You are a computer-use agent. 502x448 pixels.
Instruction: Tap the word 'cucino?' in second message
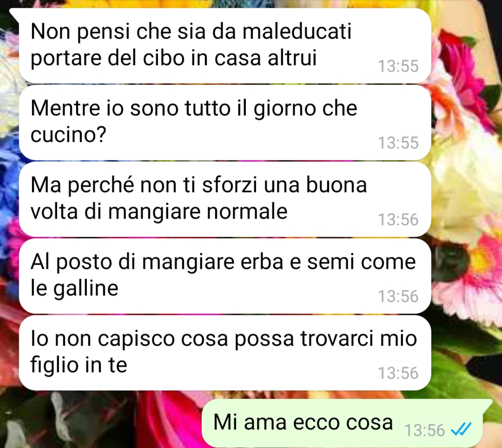(68, 134)
